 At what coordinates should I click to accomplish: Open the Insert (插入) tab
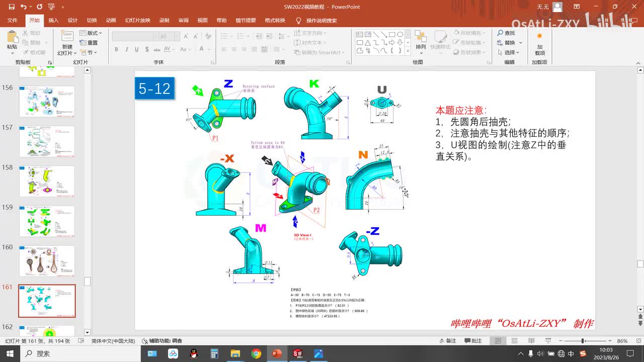[53, 21]
